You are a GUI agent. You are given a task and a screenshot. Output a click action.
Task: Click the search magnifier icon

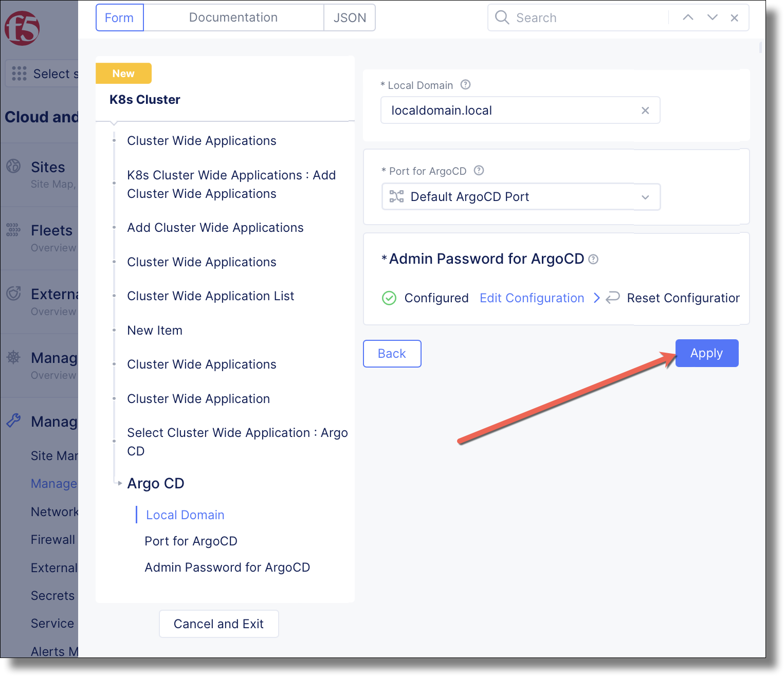pyautogui.click(x=502, y=17)
